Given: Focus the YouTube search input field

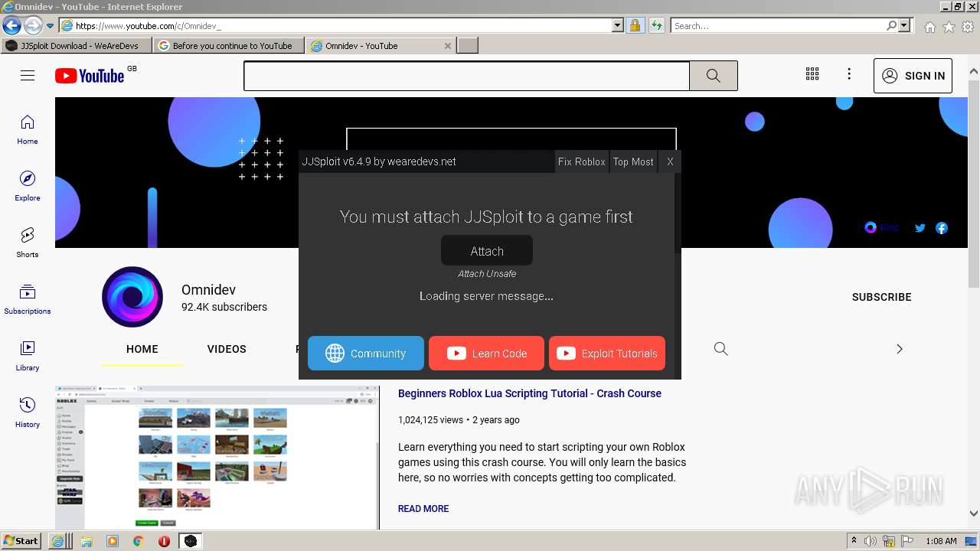Looking at the screenshot, I should [467, 76].
